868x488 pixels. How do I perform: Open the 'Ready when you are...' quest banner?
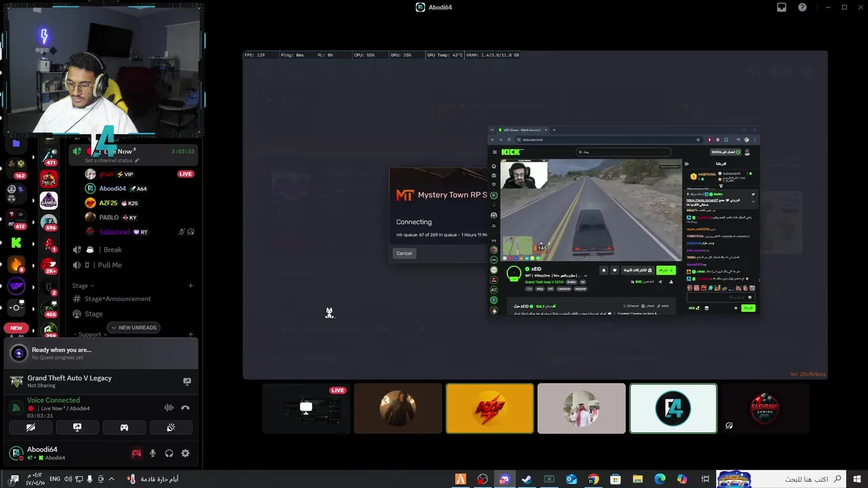click(101, 353)
